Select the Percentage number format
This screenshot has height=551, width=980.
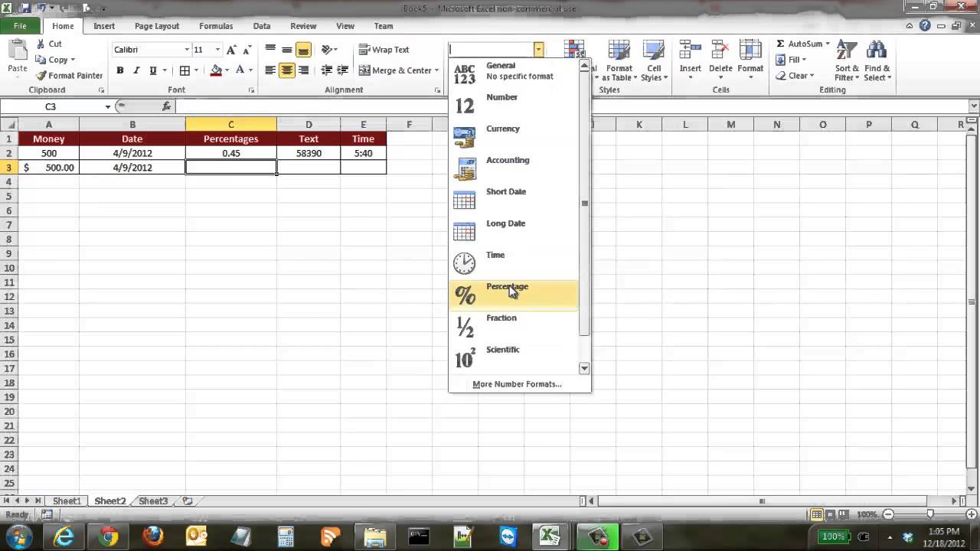pos(514,295)
